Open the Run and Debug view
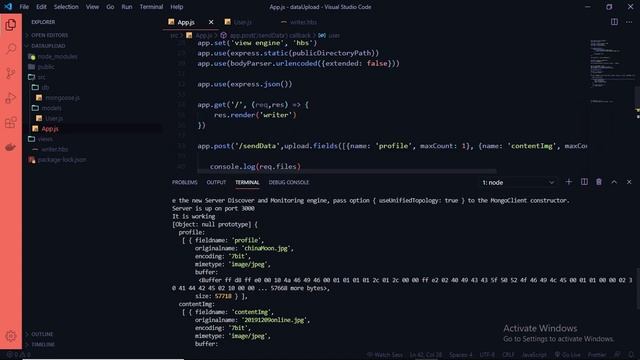This screenshot has height=360, width=640. [11, 98]
